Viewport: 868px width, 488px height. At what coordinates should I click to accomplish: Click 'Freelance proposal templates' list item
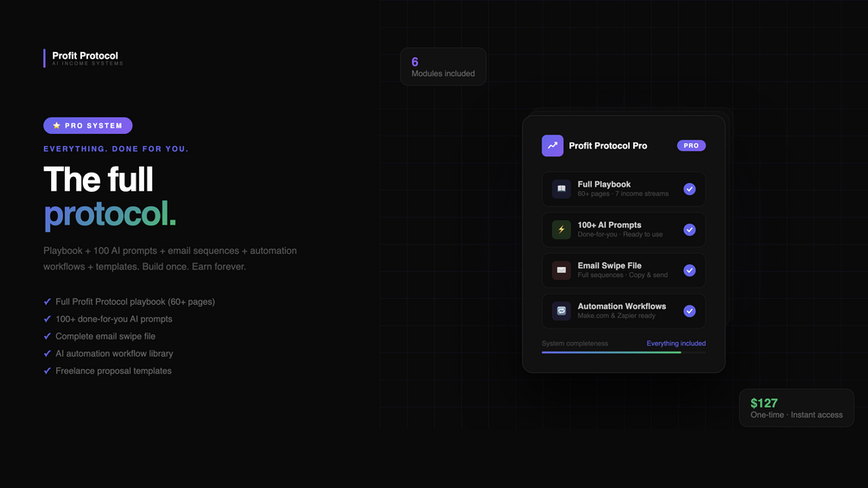[x=113, y=371]
